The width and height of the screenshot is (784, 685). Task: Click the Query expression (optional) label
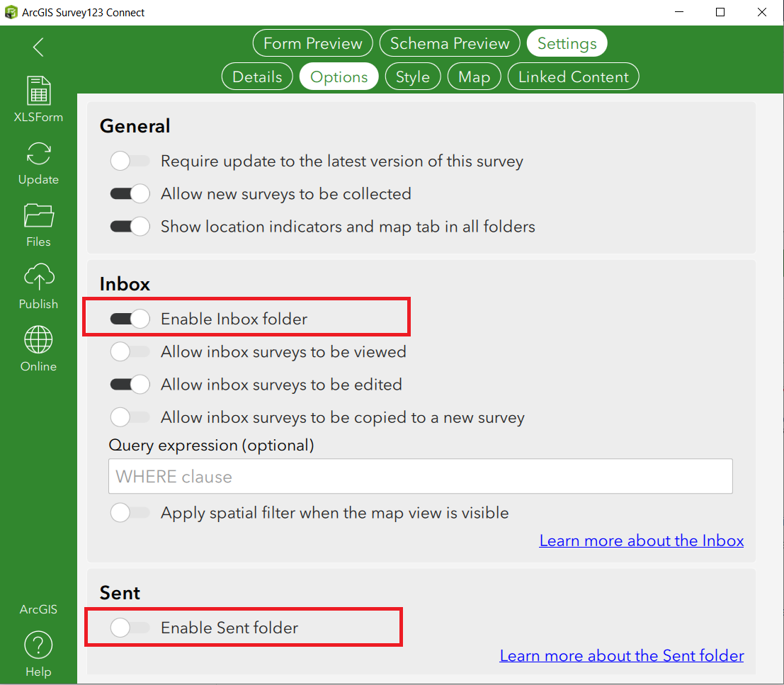212,445
